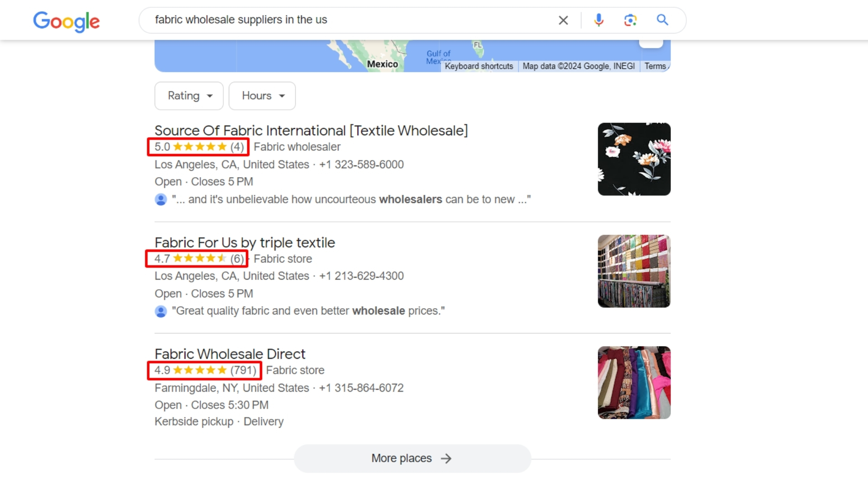Open Google Lens image search
Viewport: 868px width, 488px height.
(631, 20)
